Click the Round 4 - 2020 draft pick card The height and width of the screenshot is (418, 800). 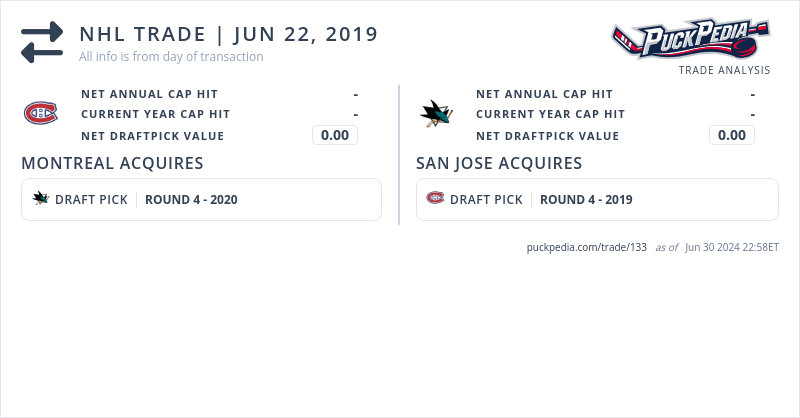(x=201, y=199)
